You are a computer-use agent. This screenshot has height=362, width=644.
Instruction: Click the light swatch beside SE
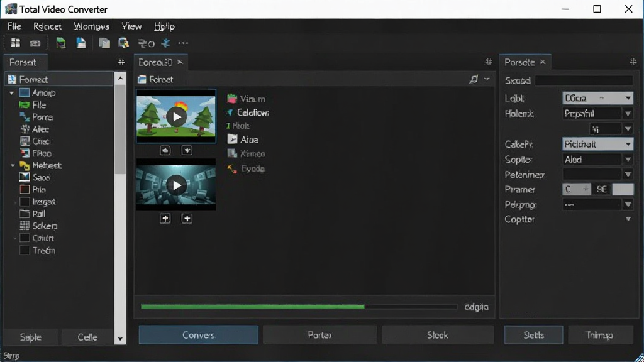pyautogui.click(x=623, y=189)
